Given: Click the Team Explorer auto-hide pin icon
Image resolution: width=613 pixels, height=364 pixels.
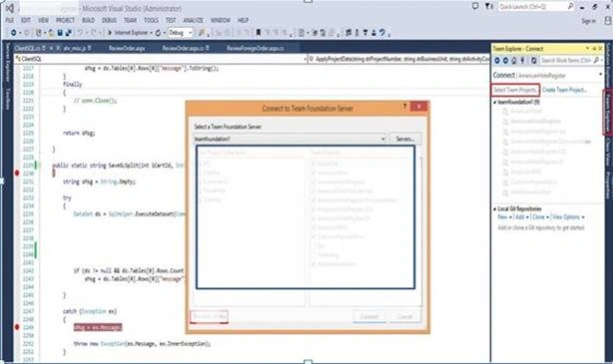Looking at the screenshot, I should tap(594, 49).
